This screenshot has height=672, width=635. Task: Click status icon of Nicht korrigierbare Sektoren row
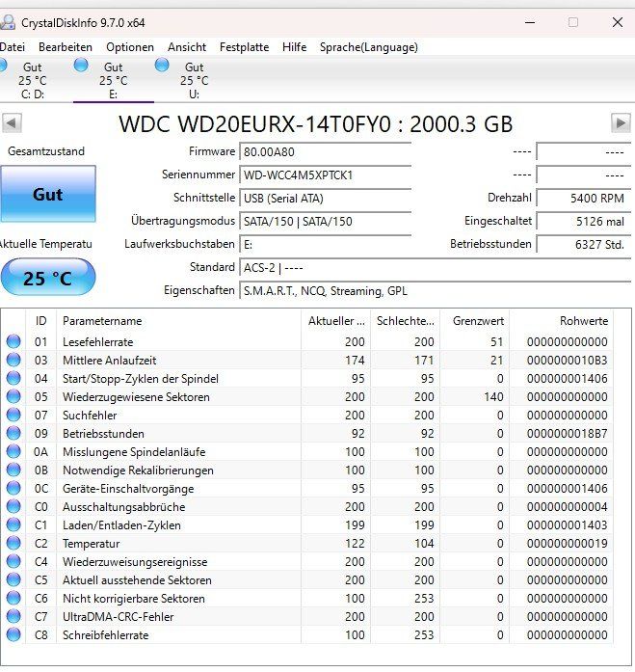pyautogui.click(x=13, y=599)
